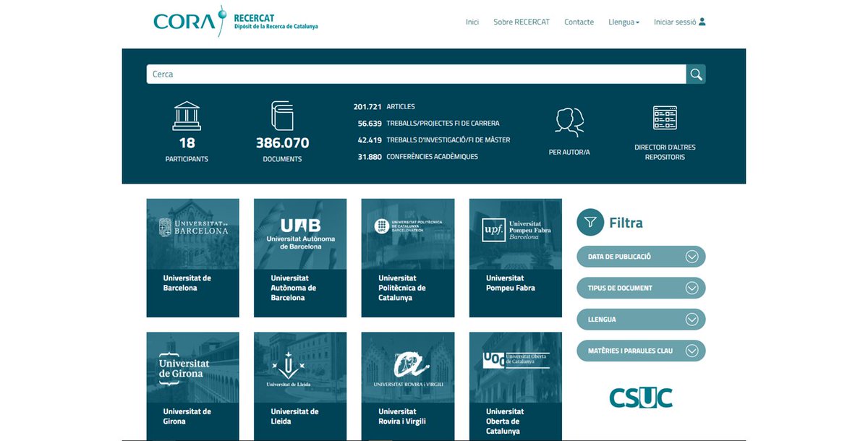Click the participants building icon
This screenshot has width=868, height=441.
[x=187, y=116]
